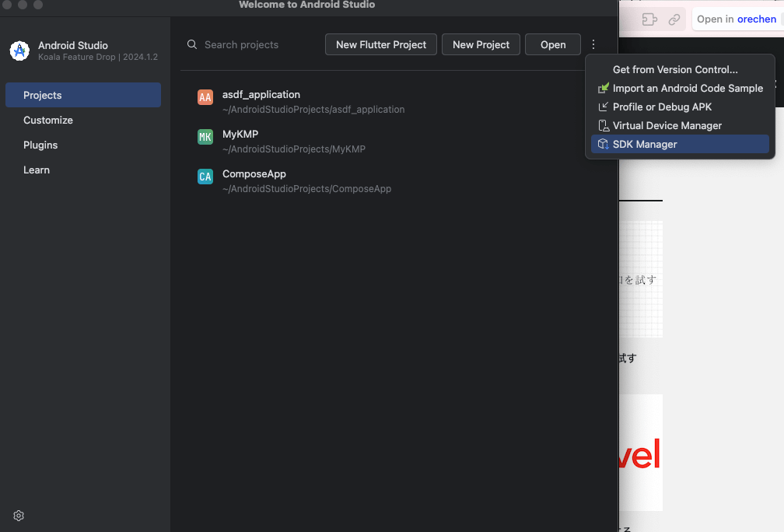Open the Customize section
The height and width of the screenshot is (532, 784).
[x=83, y=120]
